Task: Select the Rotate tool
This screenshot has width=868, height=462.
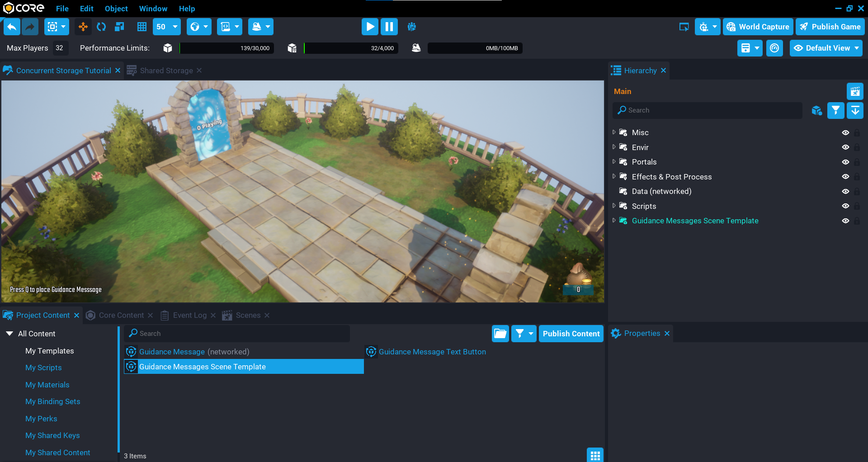Action: tap(101, 27)
